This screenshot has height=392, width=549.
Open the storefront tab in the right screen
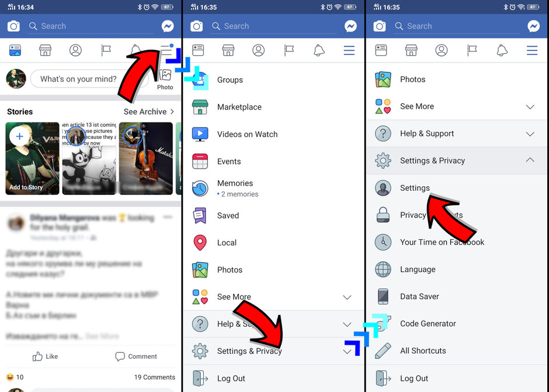(411, 50)
